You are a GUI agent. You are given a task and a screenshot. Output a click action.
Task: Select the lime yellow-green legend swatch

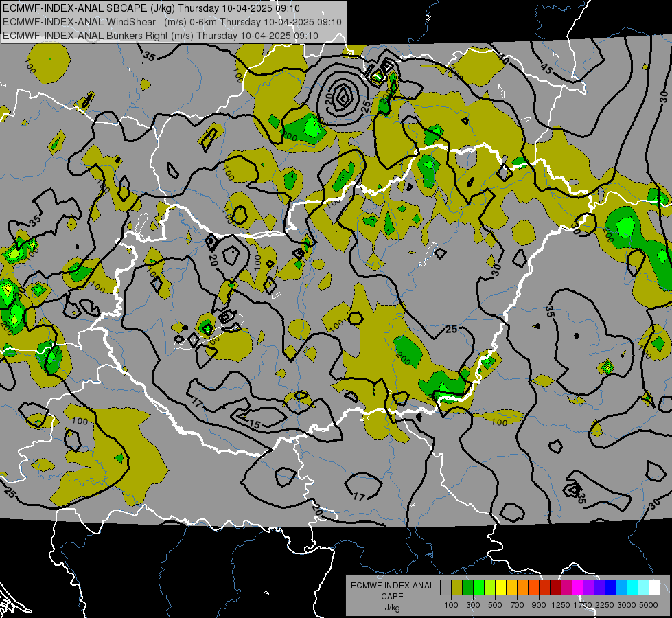point(489,588)
